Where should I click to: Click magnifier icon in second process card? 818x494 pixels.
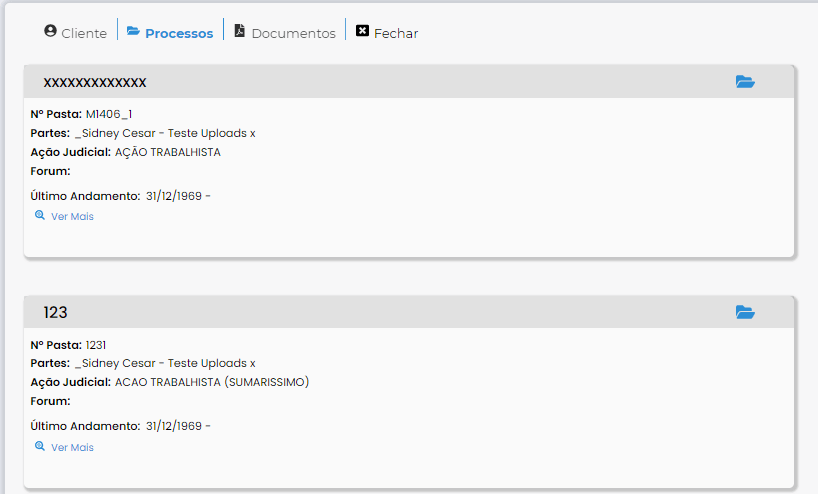pyautogui.click(x=40, y=447)
